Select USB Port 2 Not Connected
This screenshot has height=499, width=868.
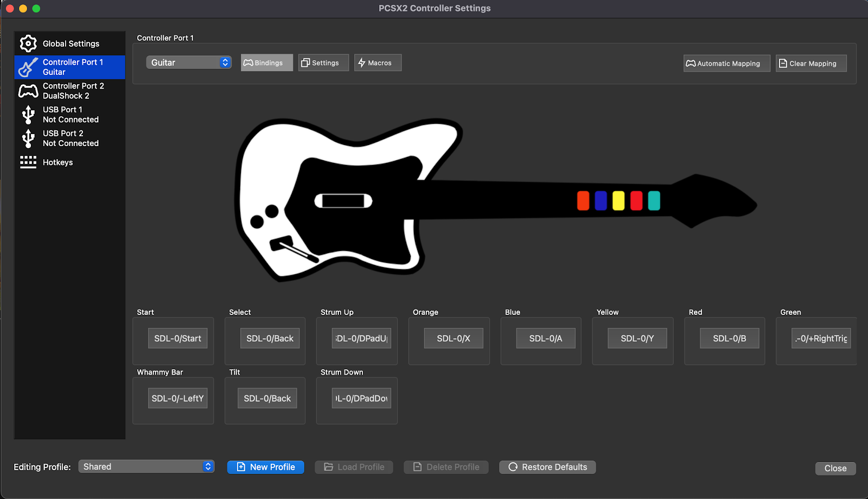(x=70, y=138)
